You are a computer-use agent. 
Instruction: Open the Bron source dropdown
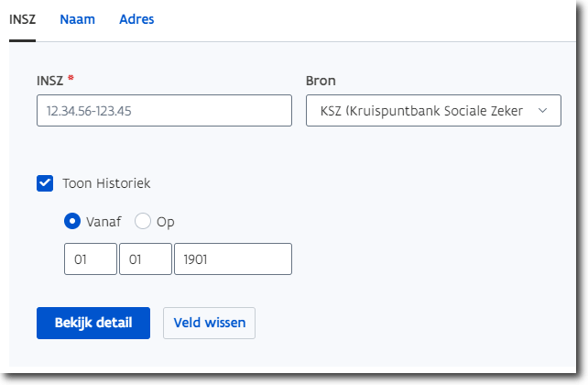point(432,111)
